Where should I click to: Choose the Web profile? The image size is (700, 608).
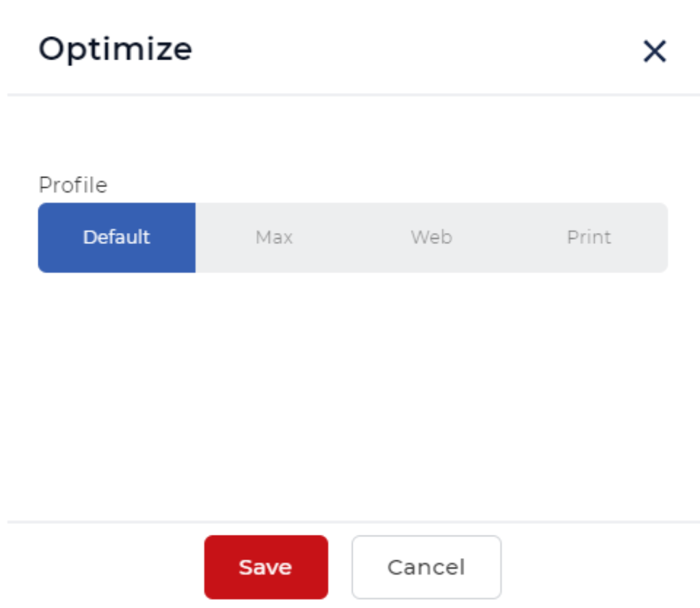(x=431, y=238)
